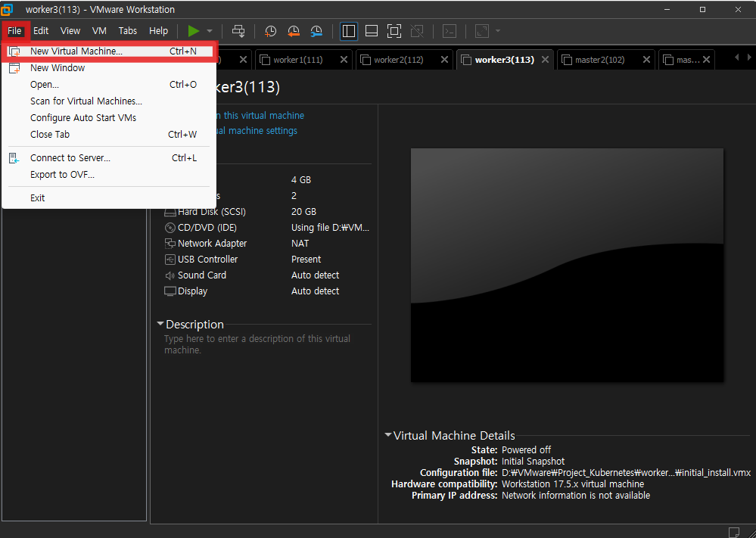Select the Network Adapter device row
The width and height of the screenshot is (756, 538).
[268, 244]
